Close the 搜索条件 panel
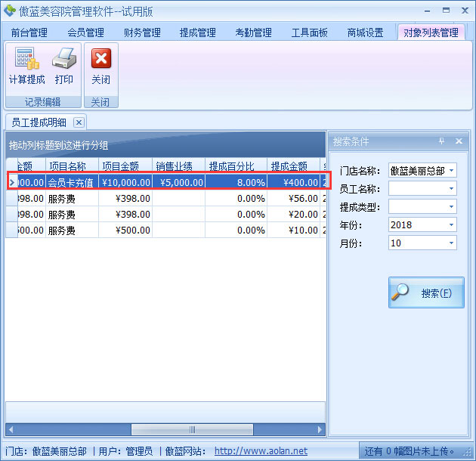Screen dimensions: 476x461 pos(459,141)
